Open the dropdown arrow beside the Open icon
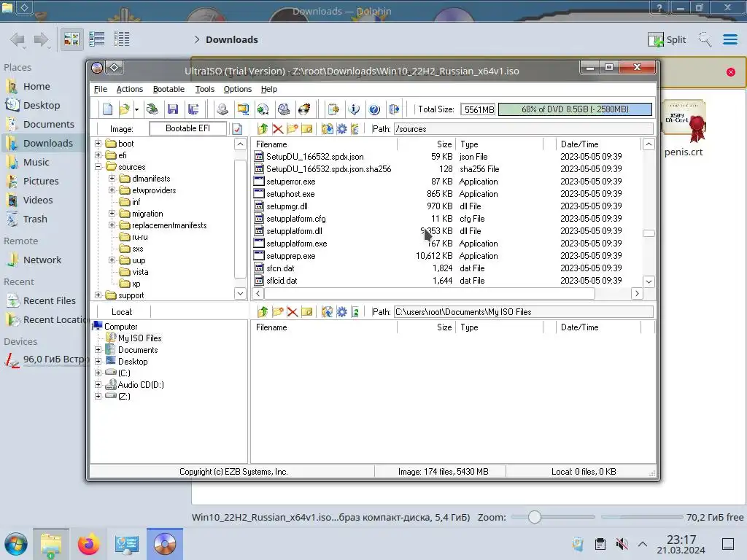The image size is (747, 560). pyautogui.click(x=136, y=109)
